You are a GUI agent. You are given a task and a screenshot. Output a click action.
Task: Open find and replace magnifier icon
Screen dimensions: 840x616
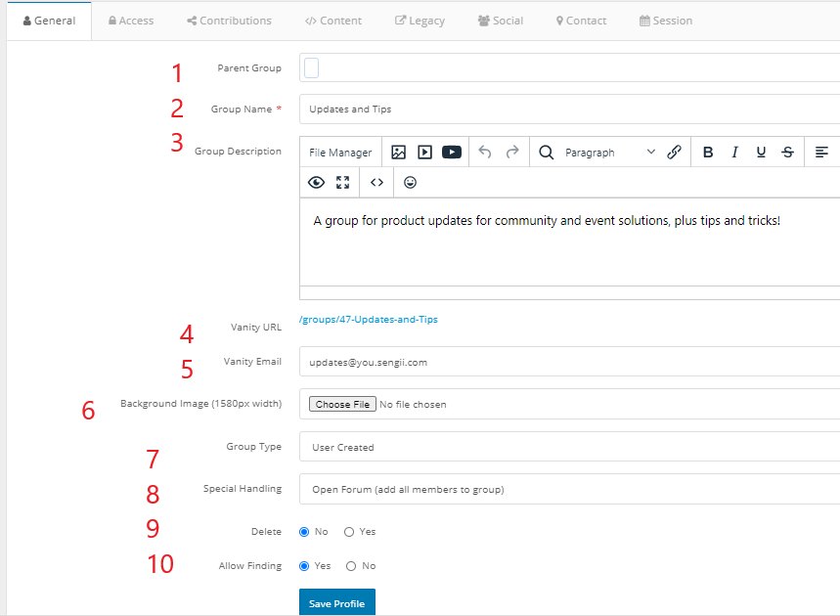[546, 153]
